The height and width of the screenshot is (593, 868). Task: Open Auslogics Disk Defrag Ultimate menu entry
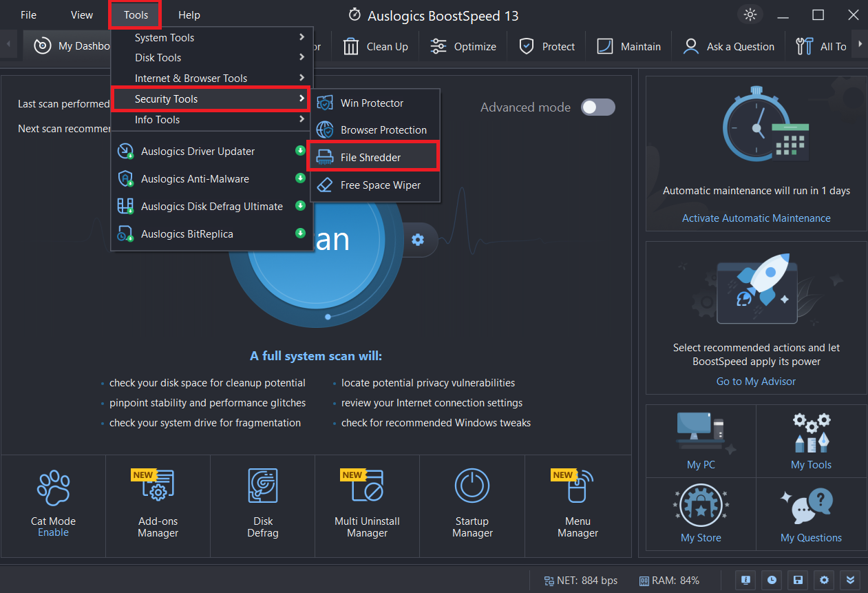(x=212, y=207)
